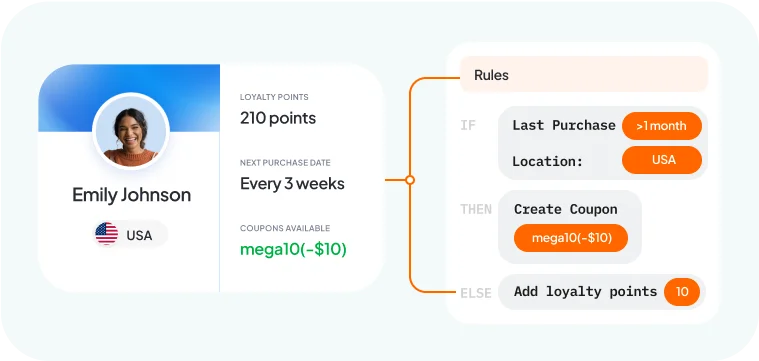This screenshot has width=759, height=361.
Task: Select the Add loyalty points action
Action: [x=585, y=291]
